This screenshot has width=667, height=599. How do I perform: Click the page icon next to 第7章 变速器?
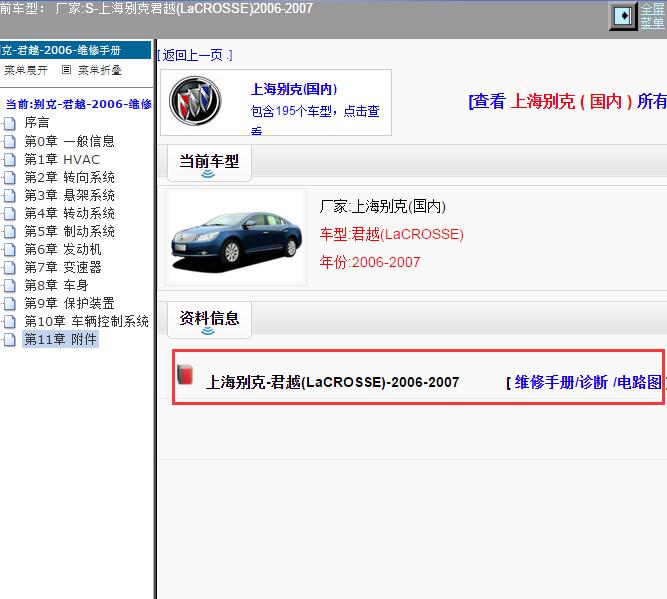tap(9, 268)
